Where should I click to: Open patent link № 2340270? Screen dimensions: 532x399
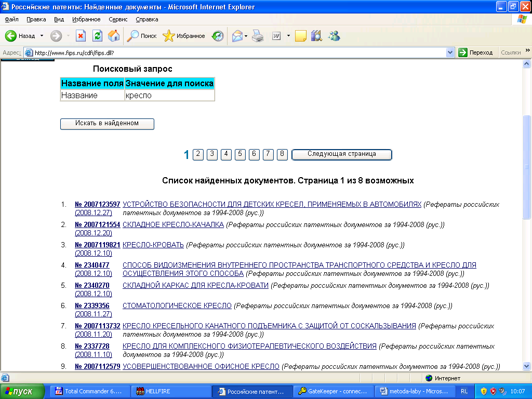click(x=92, y=285)
